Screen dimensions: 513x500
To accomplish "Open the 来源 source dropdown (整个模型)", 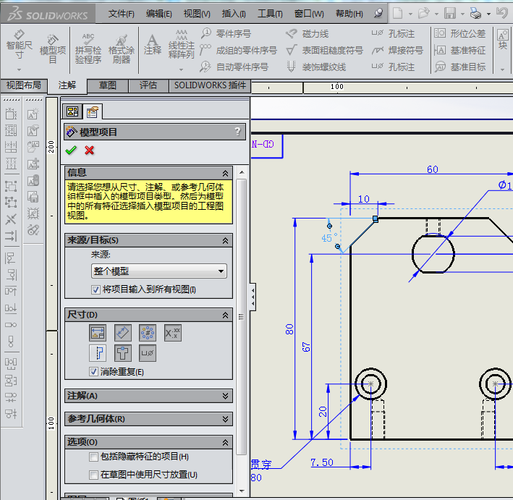I will tap(159, 271).
